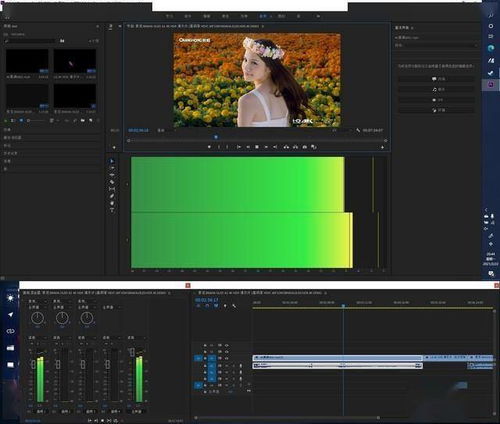The image size is (500, 424).
Task: Switch Project panel to List view
Action: pyautogui.click(x=12, y=120)
